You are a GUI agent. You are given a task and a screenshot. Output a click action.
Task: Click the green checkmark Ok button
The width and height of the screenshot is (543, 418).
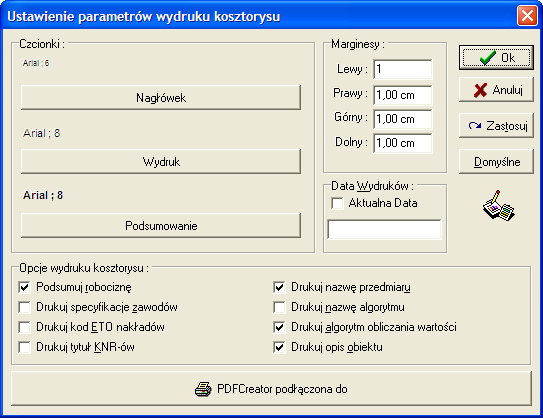[x=496, y=57]
